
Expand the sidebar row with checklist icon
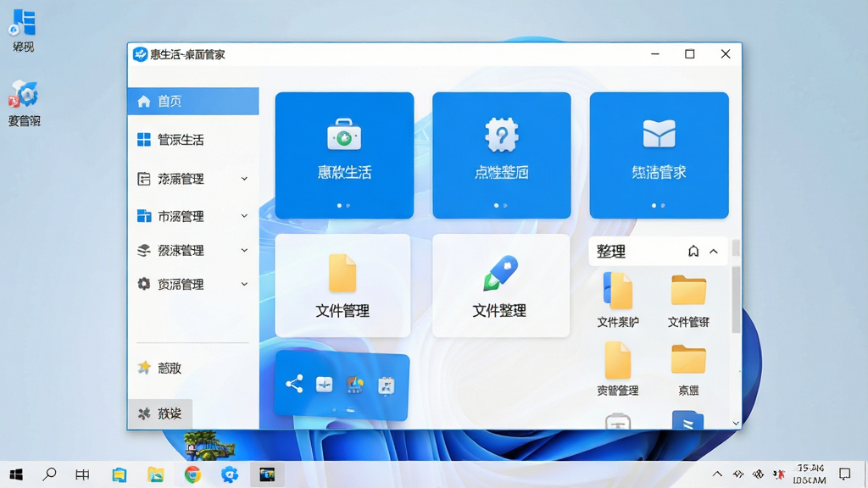click(x=244, y=179)
